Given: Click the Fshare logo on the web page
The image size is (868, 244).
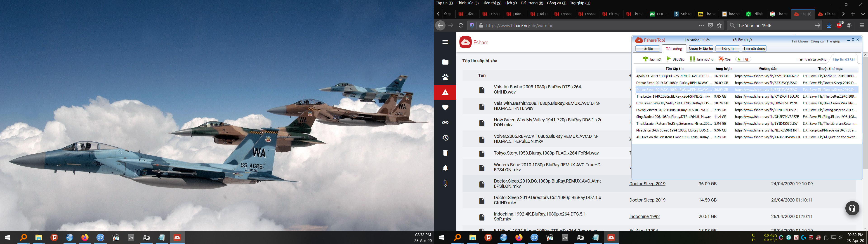Looking at the screenshot, I should [x=474, y=42].
